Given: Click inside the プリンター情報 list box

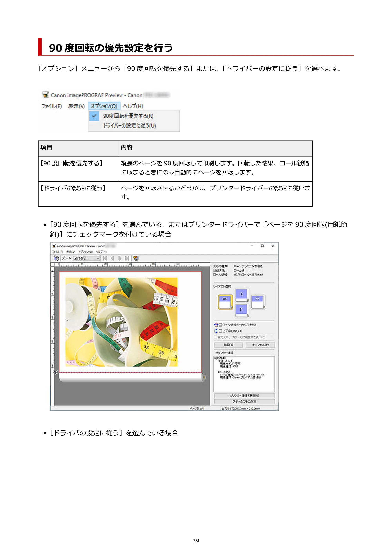Looking at the screenshot, I should (244, 374).
